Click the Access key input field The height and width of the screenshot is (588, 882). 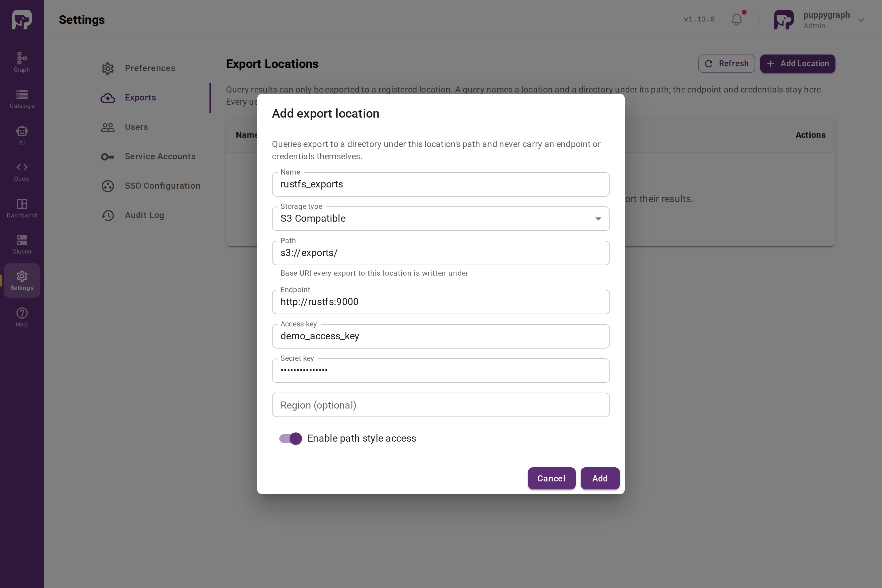pos(441,336)
